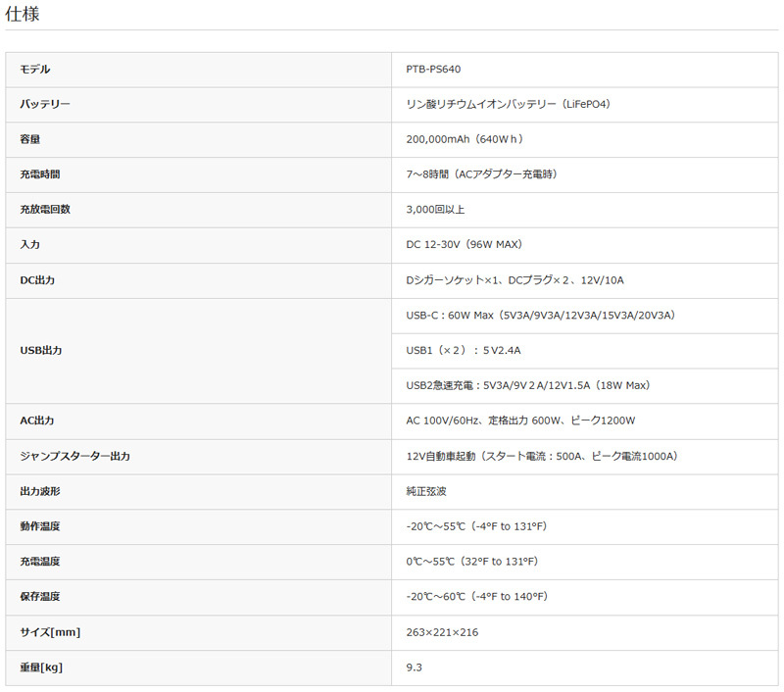Select the 263×221×216 size value
This screenshot has height=692, width=784.
point(442,632)
